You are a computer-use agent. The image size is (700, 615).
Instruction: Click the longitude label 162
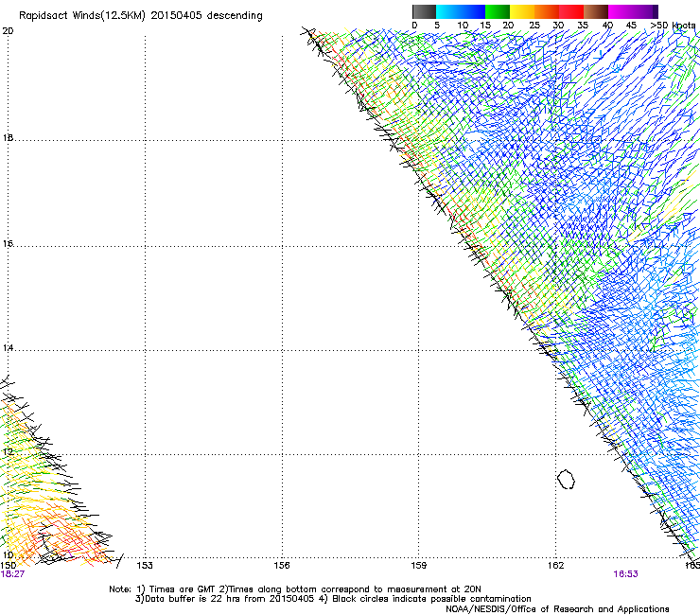click(556, 566)
